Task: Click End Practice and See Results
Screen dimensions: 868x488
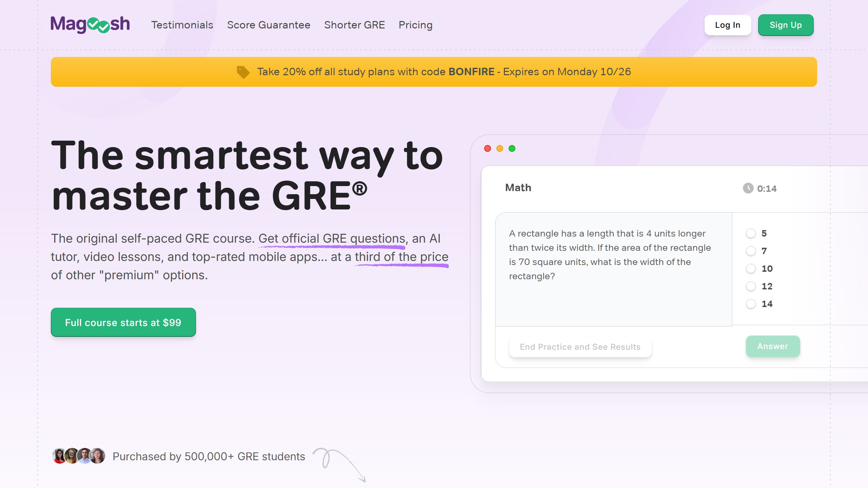Action: point(580,347)
